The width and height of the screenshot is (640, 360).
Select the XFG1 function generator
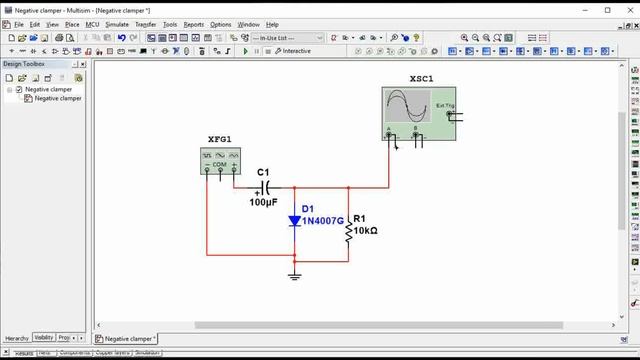(x=220, y=161)
